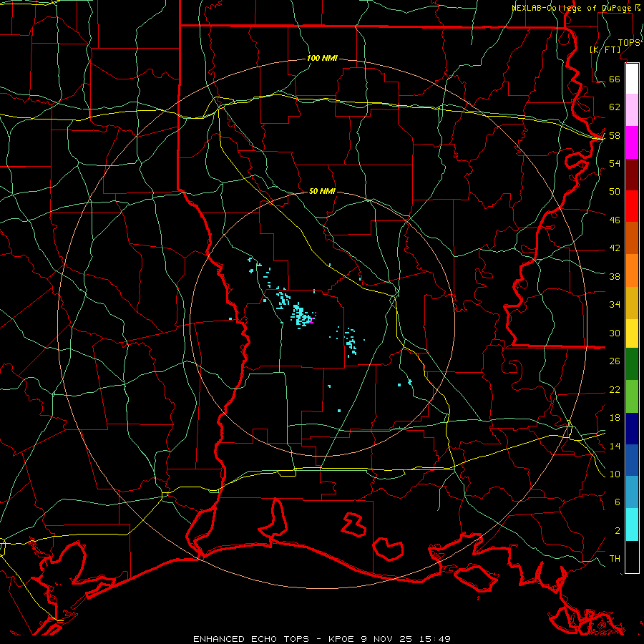Image resolution: width=644 pixels, height=644 pixels.
Task: Click the yellow 34 kft legend swatch
Action: click(632, 333)
